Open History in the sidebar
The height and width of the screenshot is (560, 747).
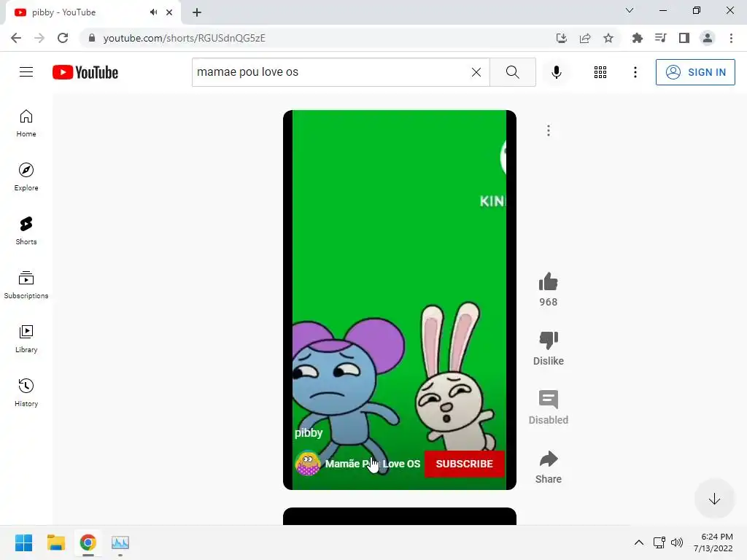pos(26,392)
